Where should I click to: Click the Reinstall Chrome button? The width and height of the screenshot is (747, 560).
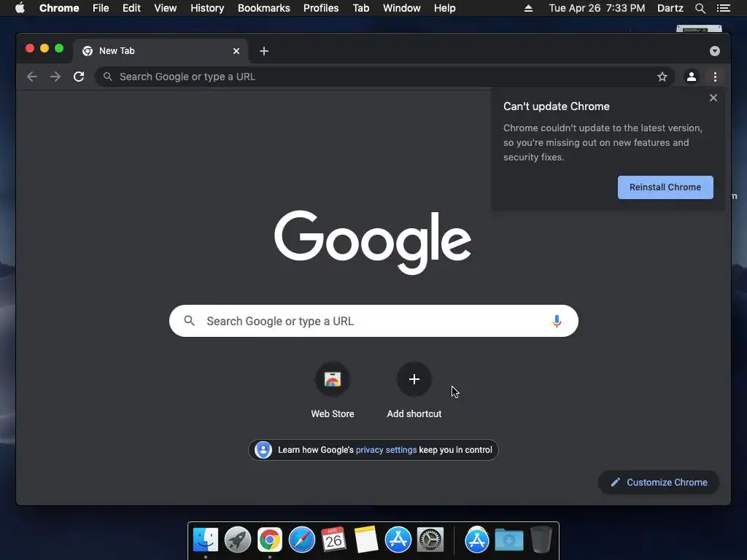[x=665, y=187]
